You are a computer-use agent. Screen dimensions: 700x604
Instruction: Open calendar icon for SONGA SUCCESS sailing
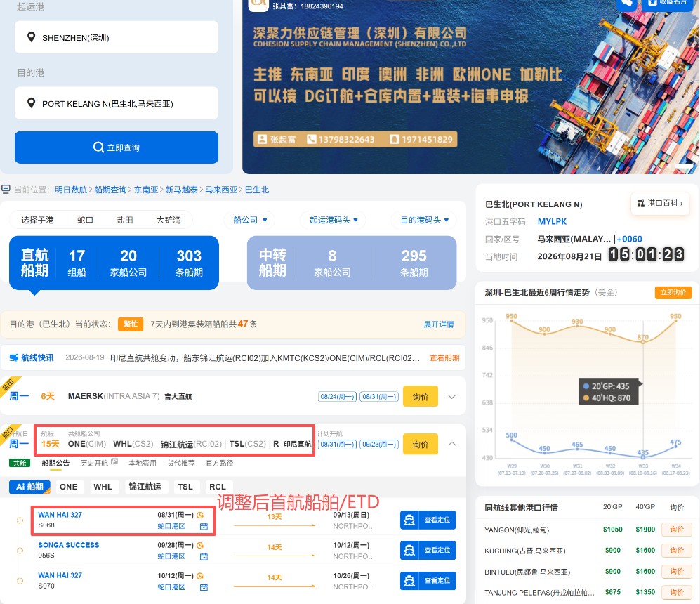click(204, 557)
